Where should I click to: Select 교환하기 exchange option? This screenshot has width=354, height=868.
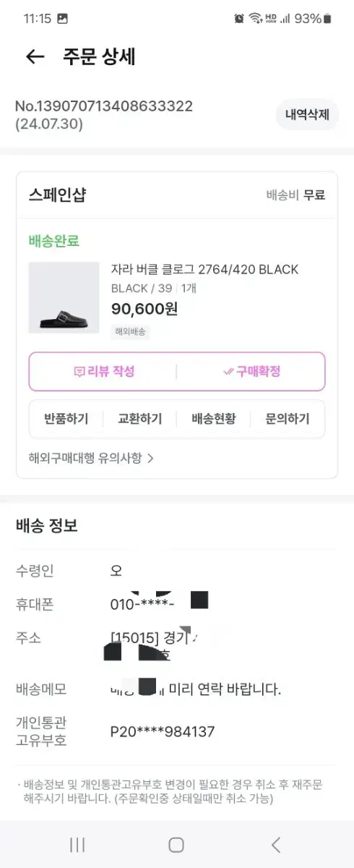point(139,419)
